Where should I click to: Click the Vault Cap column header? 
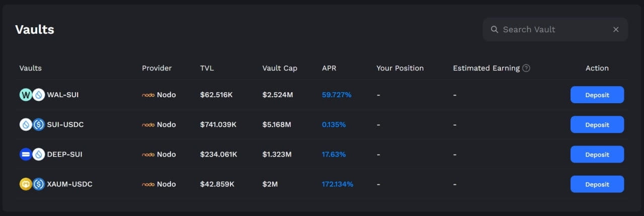[280, 68]
